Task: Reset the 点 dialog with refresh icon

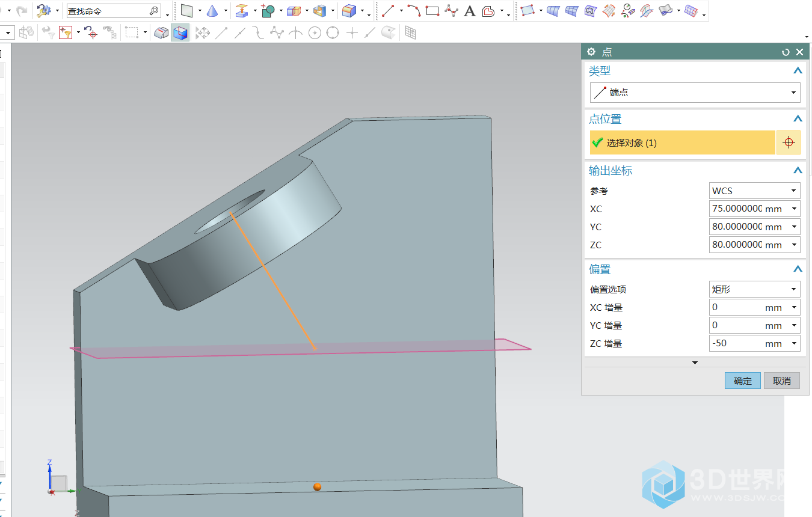Action: [x=786, y=52]
